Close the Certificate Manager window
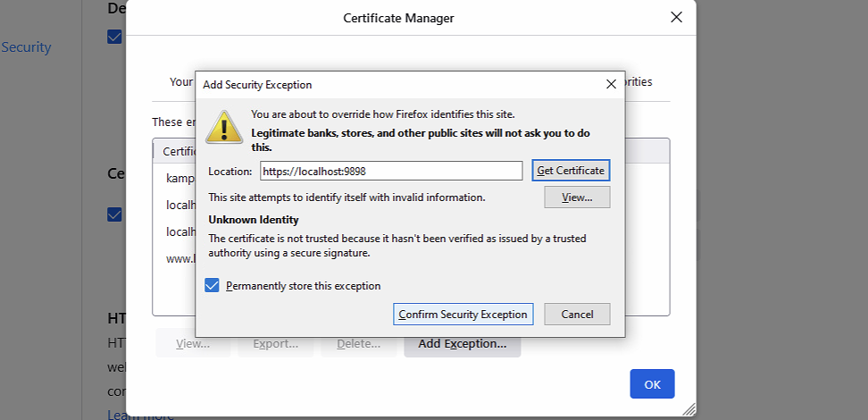Image resolution: width=868 pixels, height=420 pixels. (x=677, y=17)
